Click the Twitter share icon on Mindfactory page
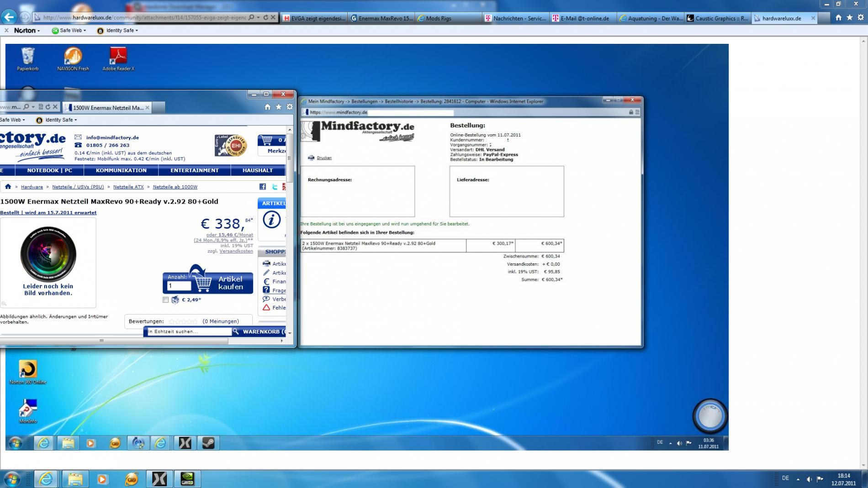The height and width of the screenshot is (488, 868). point(275,187)
